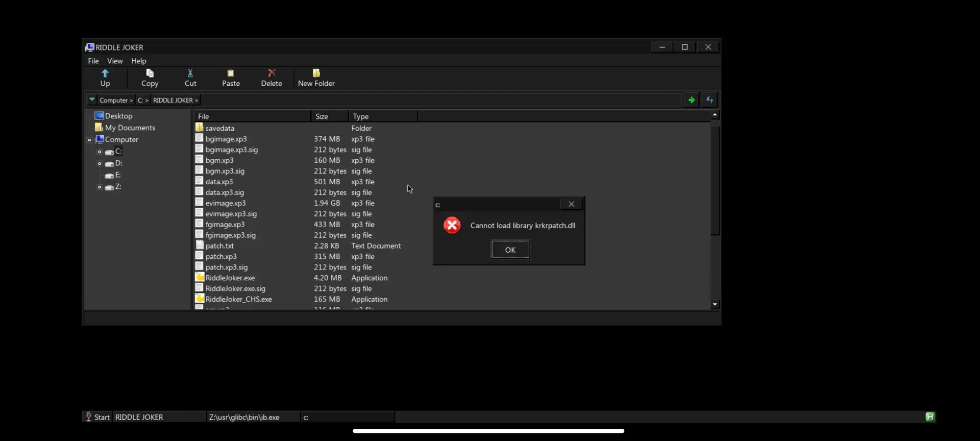Close the krkrpatch.dll error dialog

(x=571, y=204)
